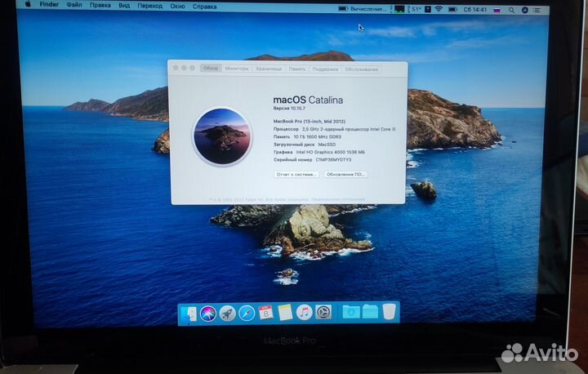The height and width of the screenshot is (374, 588).
Task: Open the Вид menu
Action: pyautogui.click(x=124, y=6)
